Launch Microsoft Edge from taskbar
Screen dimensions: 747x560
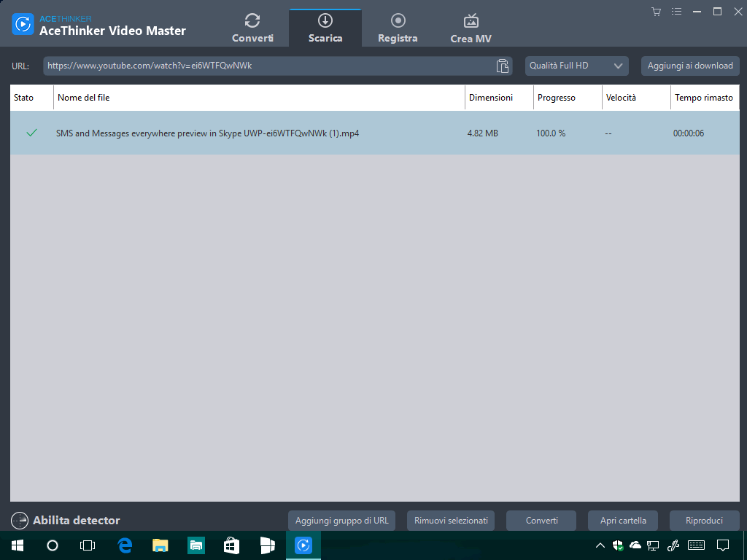(125, 545)
